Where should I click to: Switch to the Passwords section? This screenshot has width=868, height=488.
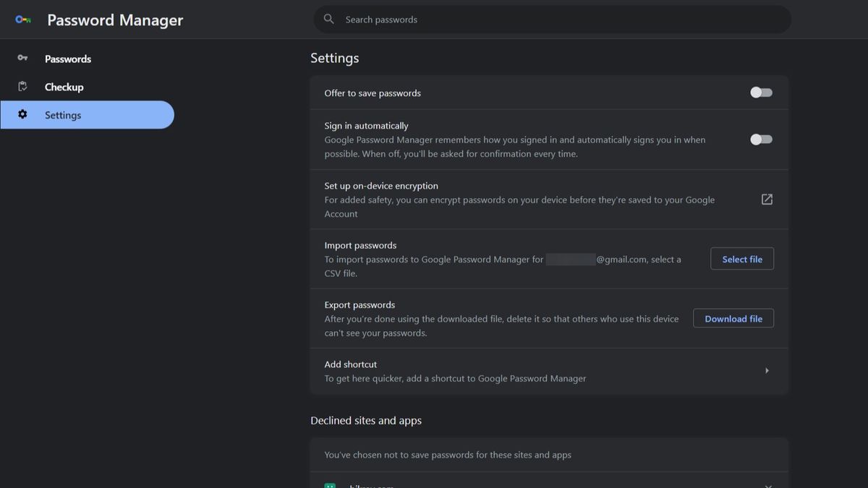pyautogui.click(x=68, y=59)
